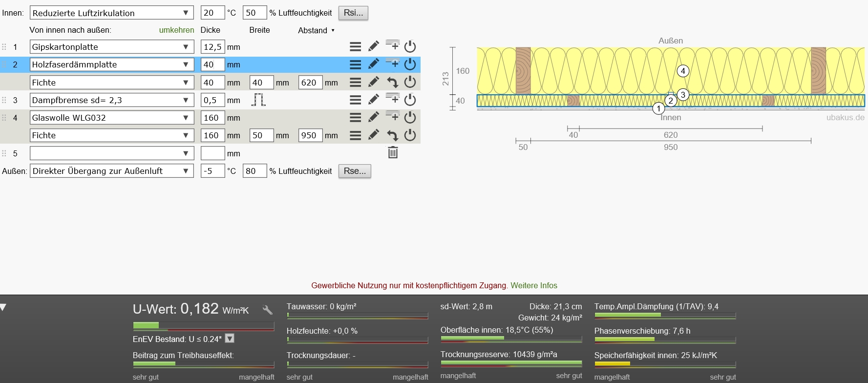Click the revert arrow on the 620 mm Fichte row
868x383 pixels.
click(x=392, y=83)
